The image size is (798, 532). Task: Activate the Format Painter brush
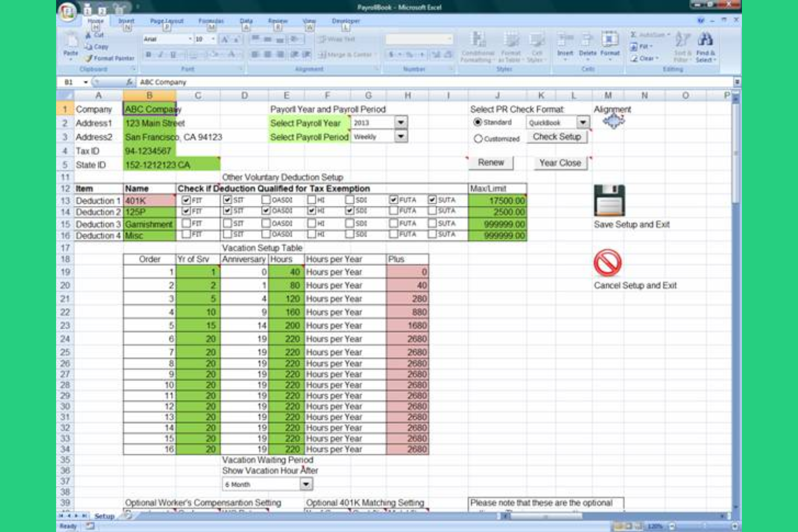tap(109, 58)
